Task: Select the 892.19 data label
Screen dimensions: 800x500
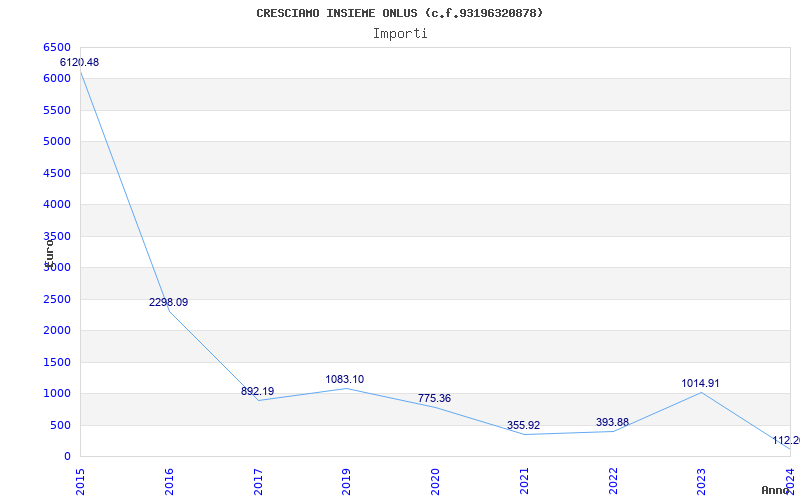Action: click(258, 391)
